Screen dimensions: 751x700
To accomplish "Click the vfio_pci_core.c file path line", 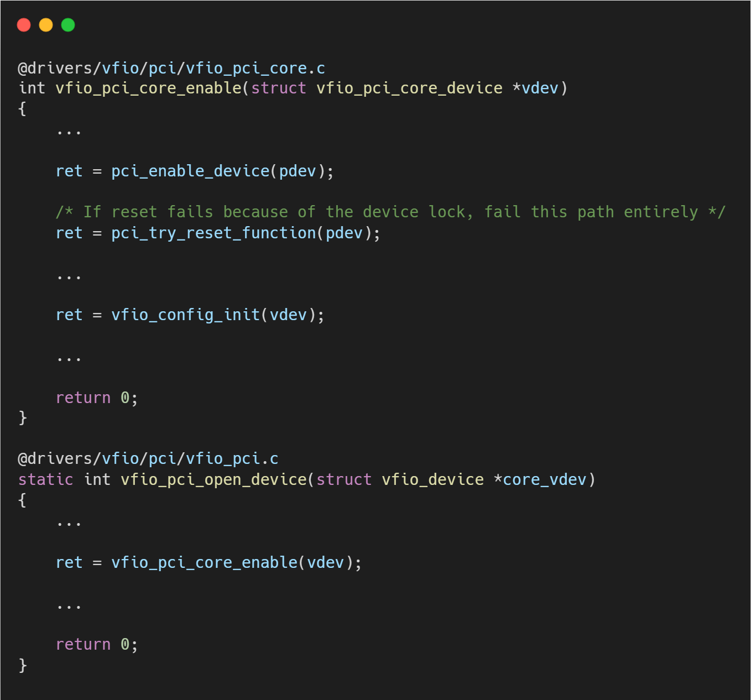I will coord(171,68).
